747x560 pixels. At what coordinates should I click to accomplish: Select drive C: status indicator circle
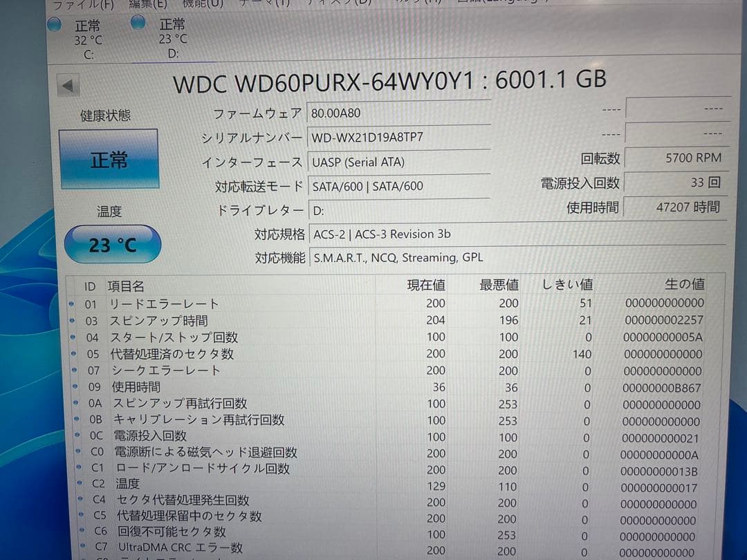54,23
